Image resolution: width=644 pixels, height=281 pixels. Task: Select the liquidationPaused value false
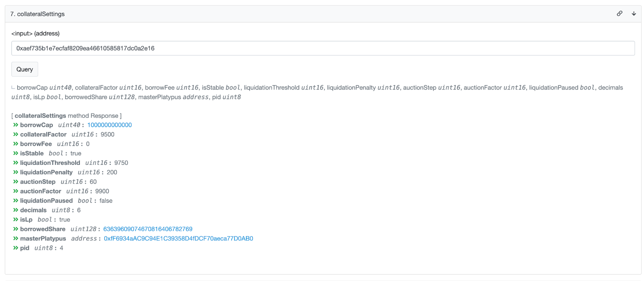coord(106,201)
